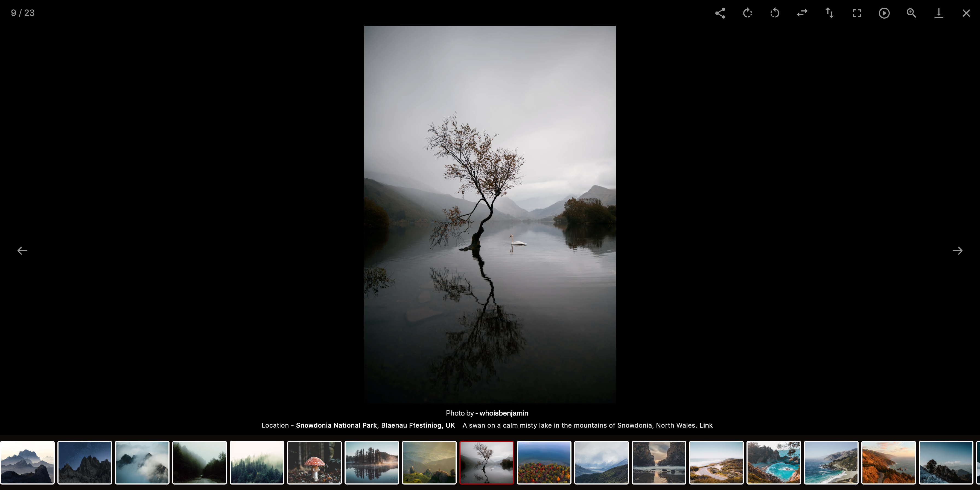The image size is (980, 490).
Task: Flip the image vertically
Action: tap(829, 13)
